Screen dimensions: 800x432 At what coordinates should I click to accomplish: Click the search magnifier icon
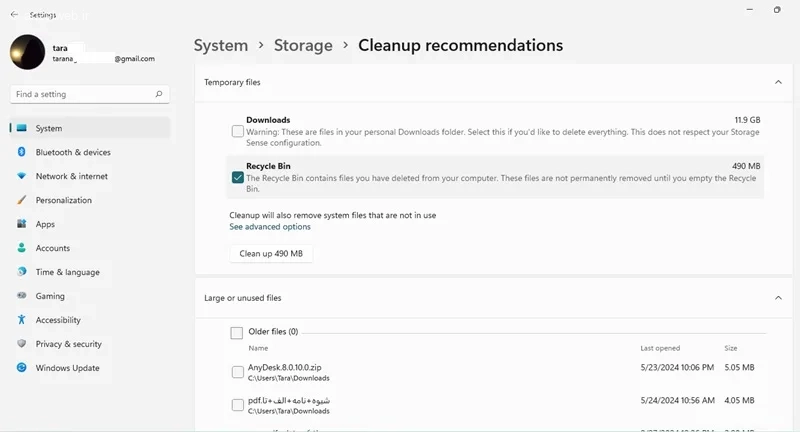tap(159, 94)
